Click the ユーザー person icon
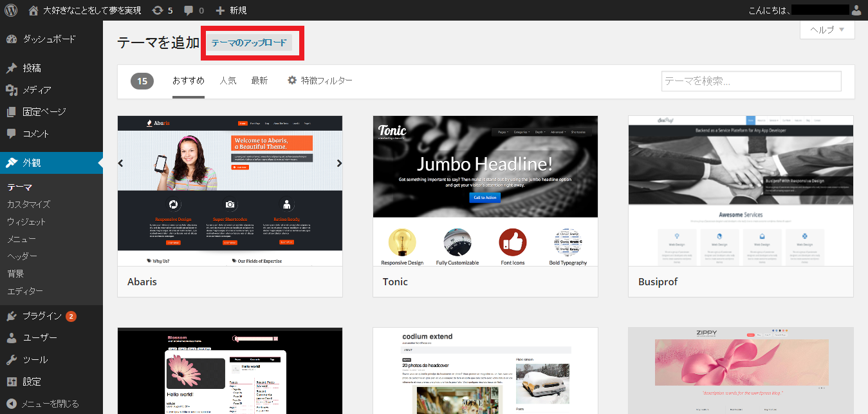This screenshot has width=868, height=414. [12, 338]
